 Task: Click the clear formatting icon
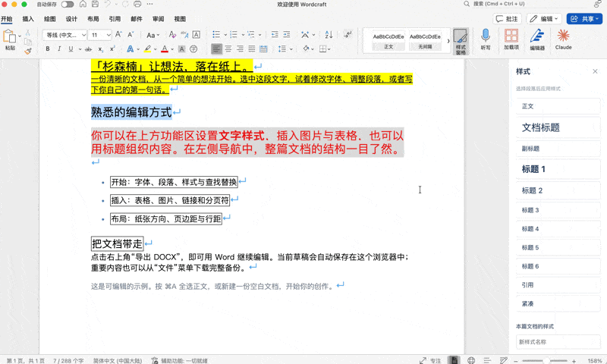pyautogui.click(x=173, y=35)
